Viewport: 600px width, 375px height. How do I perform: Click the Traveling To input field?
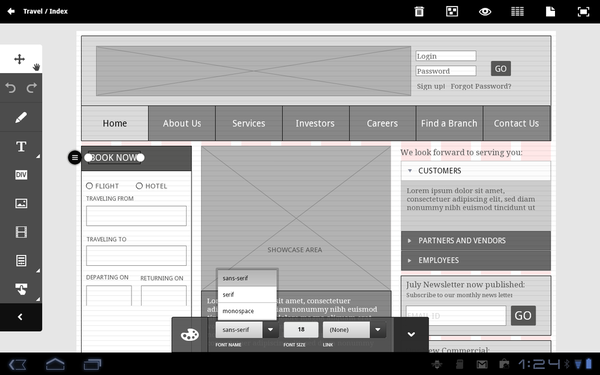136,255
